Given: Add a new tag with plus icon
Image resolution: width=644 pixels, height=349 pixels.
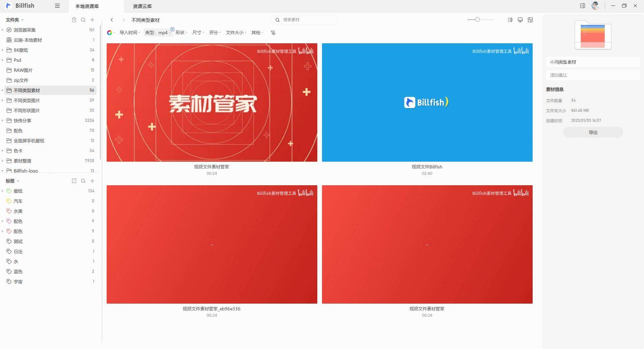Looking at the screenshot, I should [92, 181].
